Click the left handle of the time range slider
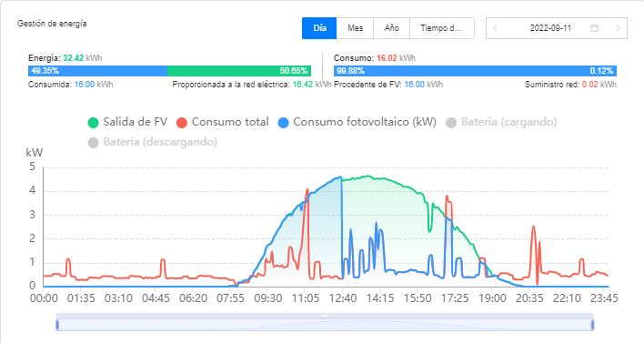 pyautogui.click(x=57, y=325)
